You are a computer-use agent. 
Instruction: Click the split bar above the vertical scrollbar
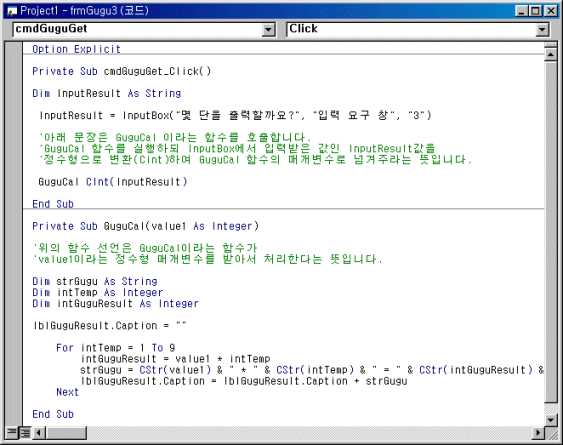point(550,45)
